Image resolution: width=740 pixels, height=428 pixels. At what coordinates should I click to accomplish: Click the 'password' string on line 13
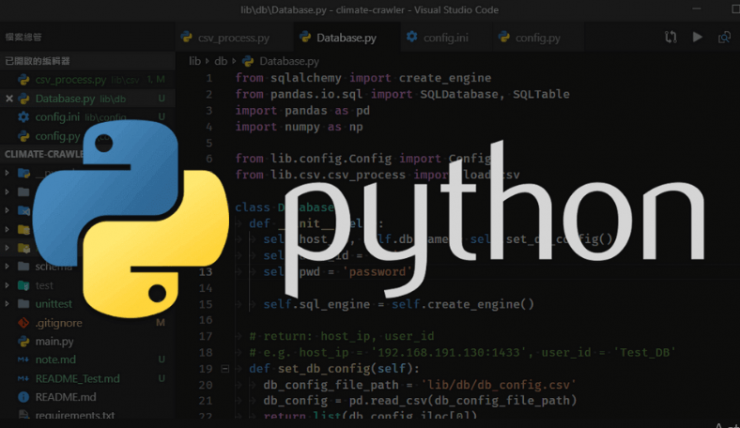[x=377, y=272]
